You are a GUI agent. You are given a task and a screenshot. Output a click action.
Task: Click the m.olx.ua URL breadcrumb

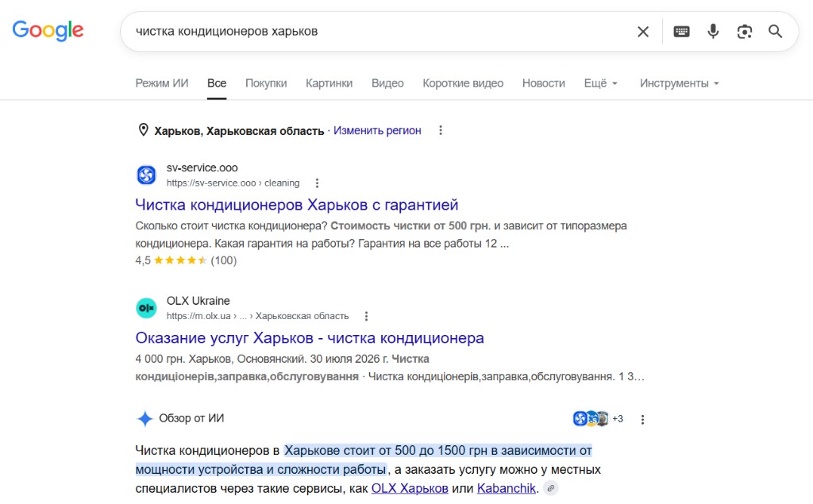(x=258, y=316)
